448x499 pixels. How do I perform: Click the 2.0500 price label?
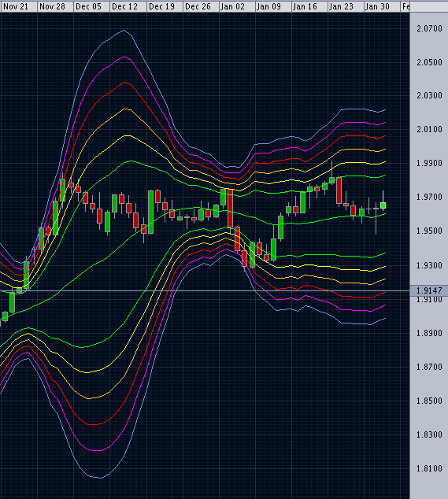tap(430, 62)
